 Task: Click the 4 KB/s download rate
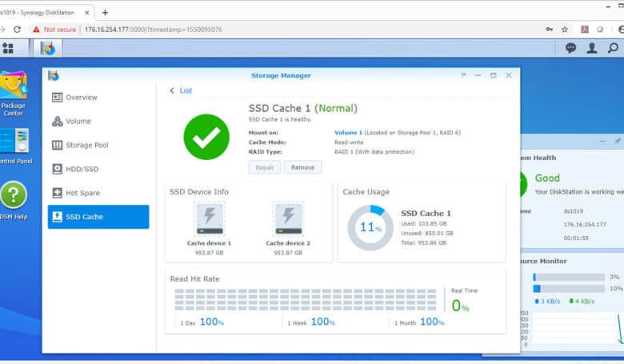tap(582, 302)
